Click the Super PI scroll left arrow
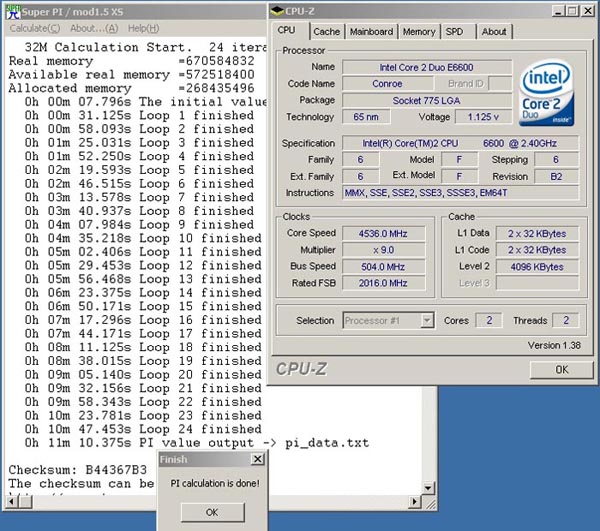This screenshot has width=600, height=531. point(12,502)
